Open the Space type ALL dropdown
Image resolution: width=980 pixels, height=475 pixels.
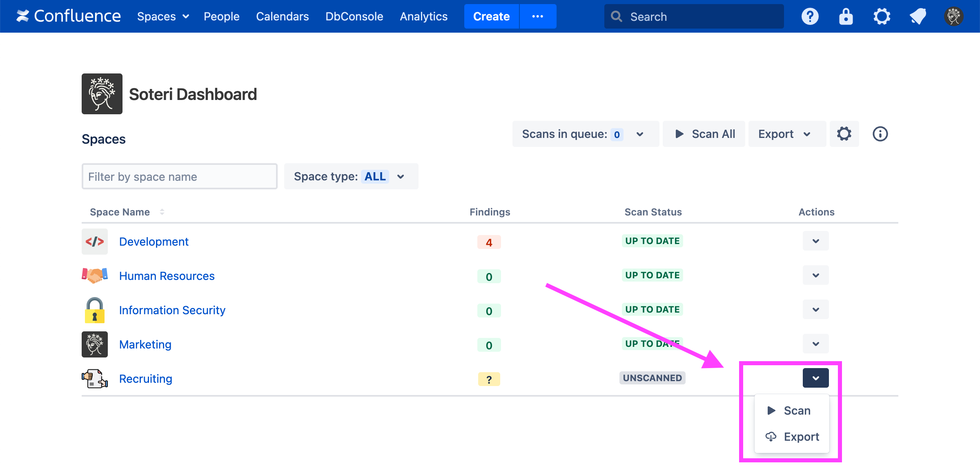click(351, 176)
